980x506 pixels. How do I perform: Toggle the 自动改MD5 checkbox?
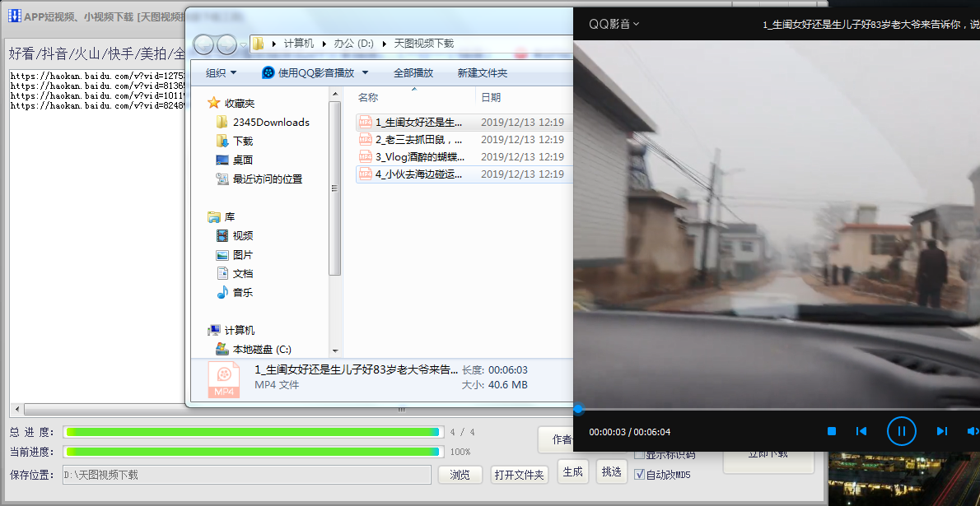pos(639,474)
